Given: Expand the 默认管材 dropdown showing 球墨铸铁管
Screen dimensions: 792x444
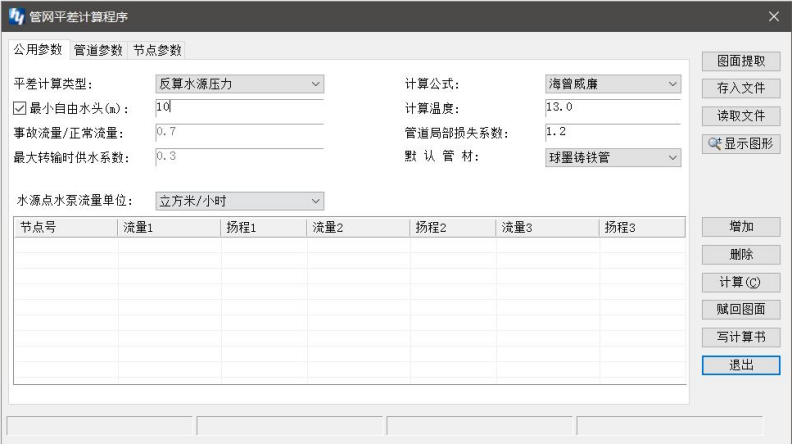Looking at the screenshot, I should (x=613, y=158).
